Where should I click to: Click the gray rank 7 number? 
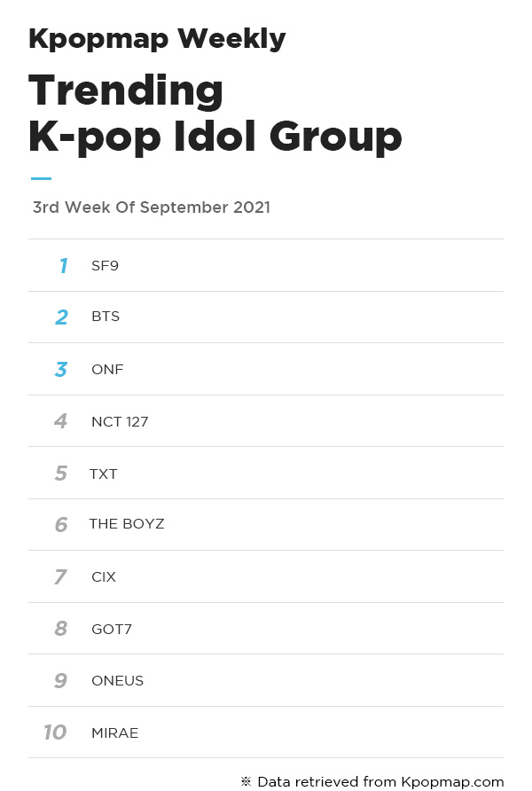[60, 576]
